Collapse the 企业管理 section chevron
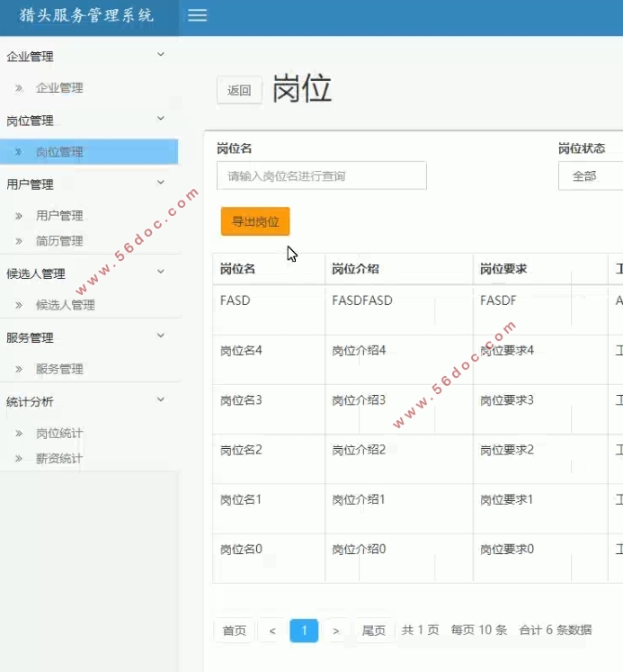The height and width of the screenshot is (672, 623). coord(161,55)
